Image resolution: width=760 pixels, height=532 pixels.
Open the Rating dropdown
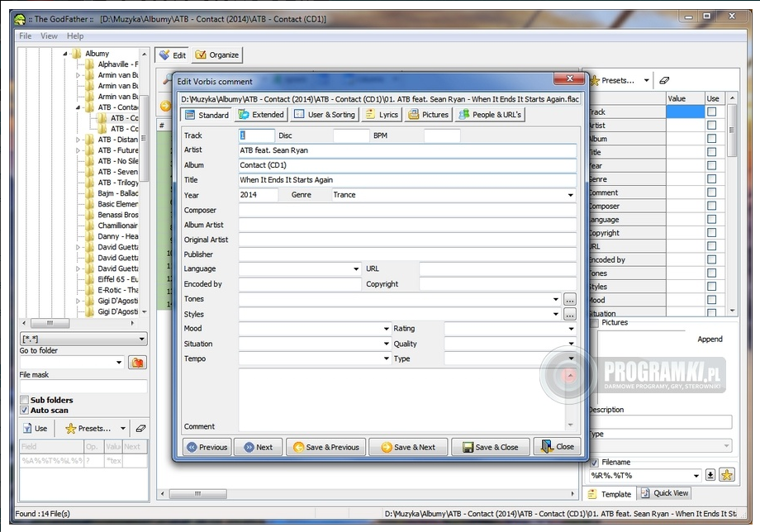(x=572, y=329)
